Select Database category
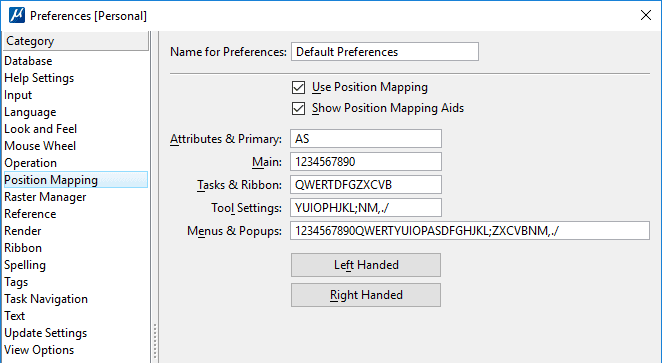Viewport: 662px width, 363px height. pyautogui.click(x=28, y=61)
